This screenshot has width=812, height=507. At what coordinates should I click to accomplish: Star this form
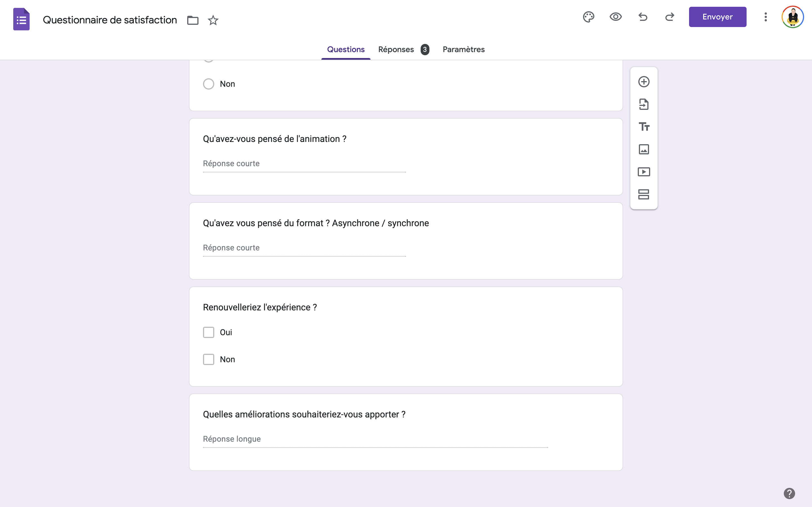coord(213,21)
